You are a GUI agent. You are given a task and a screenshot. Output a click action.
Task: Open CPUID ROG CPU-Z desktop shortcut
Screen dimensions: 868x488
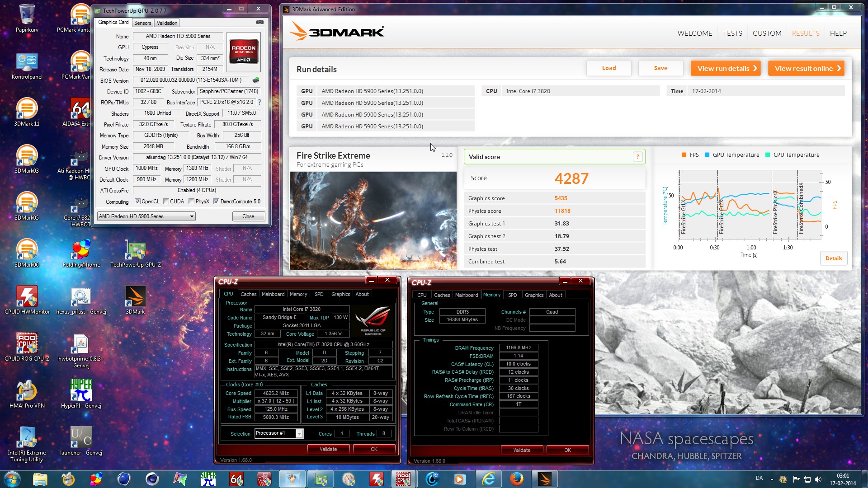[27, 347]
